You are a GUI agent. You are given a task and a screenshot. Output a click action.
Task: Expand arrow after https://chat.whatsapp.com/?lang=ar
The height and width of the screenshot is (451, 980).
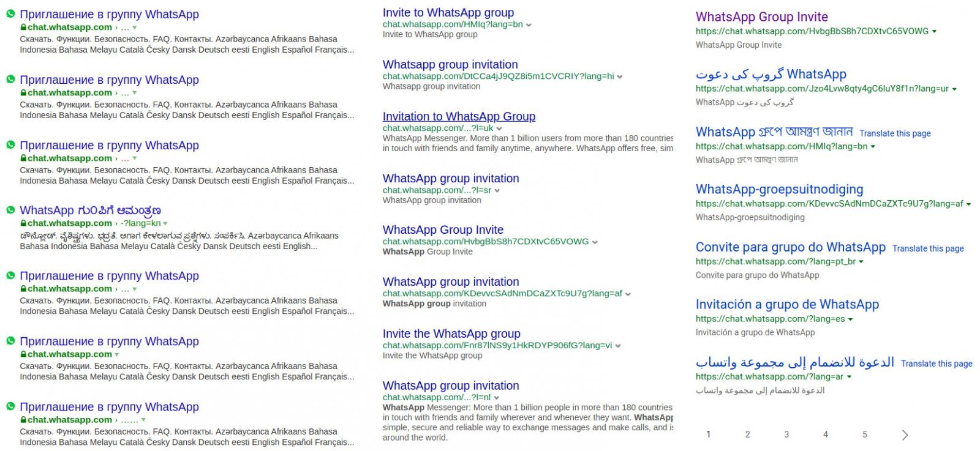(x=849, y=377)
